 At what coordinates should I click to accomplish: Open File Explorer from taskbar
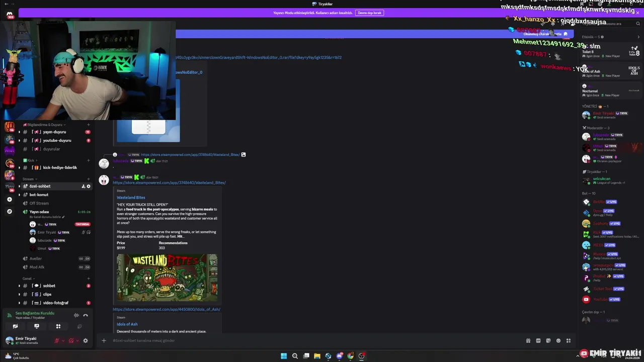click(317, 356)
